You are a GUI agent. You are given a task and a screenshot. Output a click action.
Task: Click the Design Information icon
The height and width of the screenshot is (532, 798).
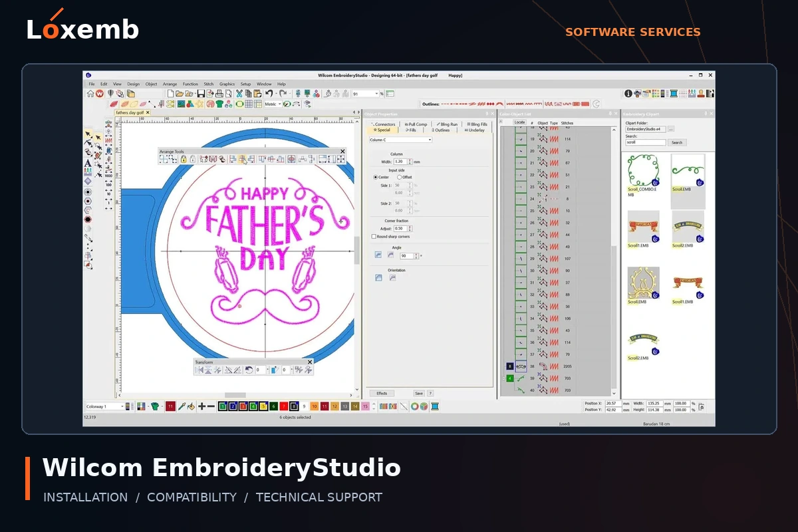click(x=628, y=94)
